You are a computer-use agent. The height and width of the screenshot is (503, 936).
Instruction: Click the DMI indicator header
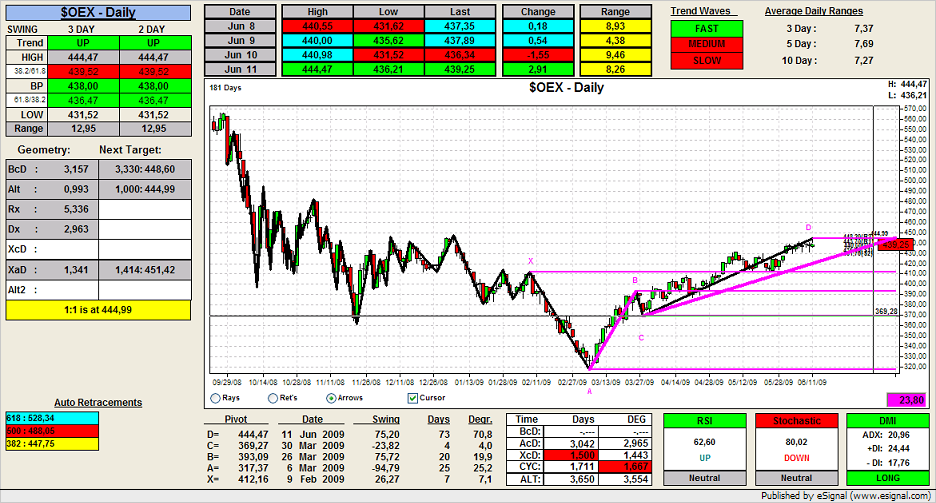coord(887,421)
